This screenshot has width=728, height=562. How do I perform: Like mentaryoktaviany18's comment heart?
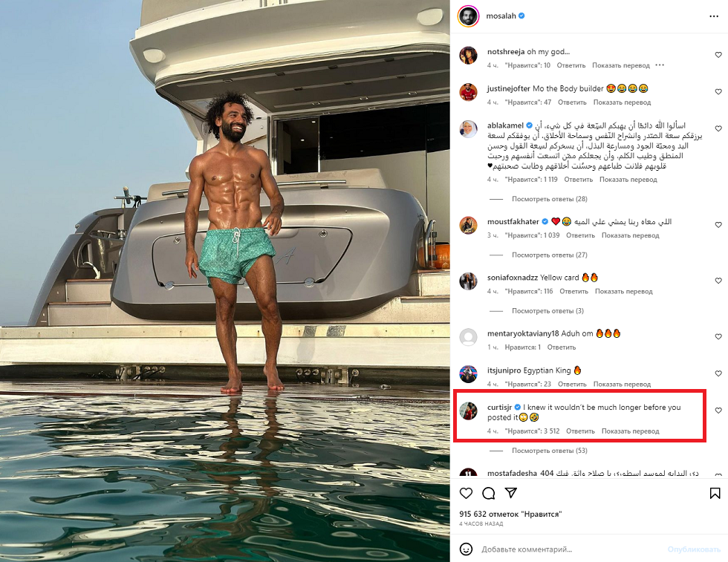point(718,337)
